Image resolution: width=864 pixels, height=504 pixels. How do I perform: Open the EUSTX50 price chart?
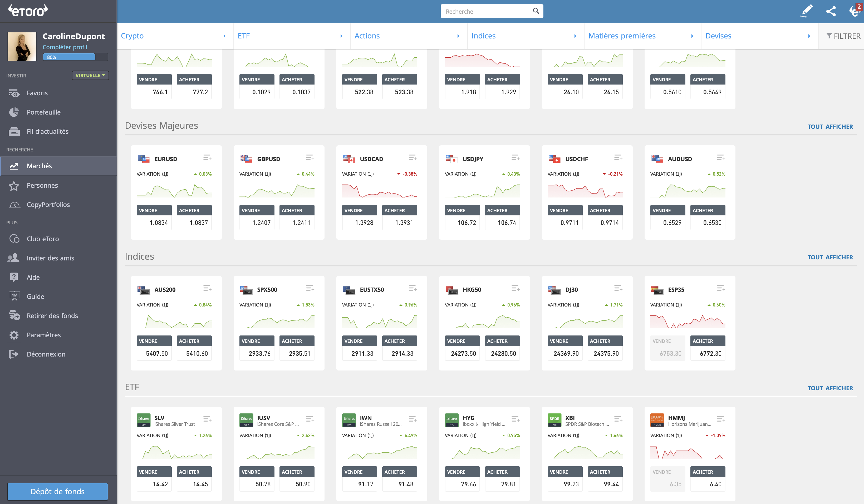(380, 321)
